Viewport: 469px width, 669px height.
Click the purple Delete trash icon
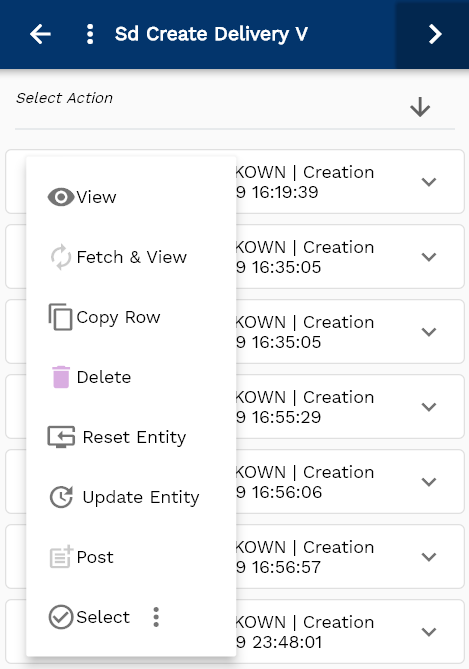coord(61,377)
